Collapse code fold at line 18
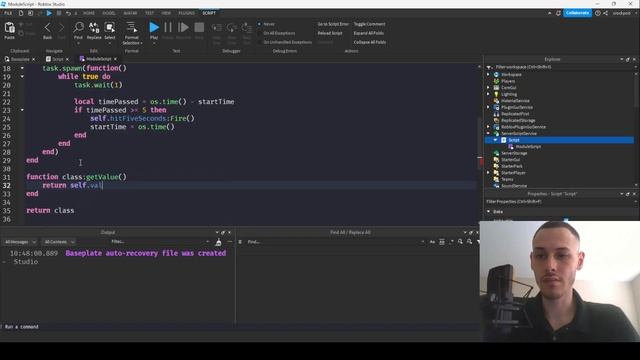640x360 pixels. [22, 68]
